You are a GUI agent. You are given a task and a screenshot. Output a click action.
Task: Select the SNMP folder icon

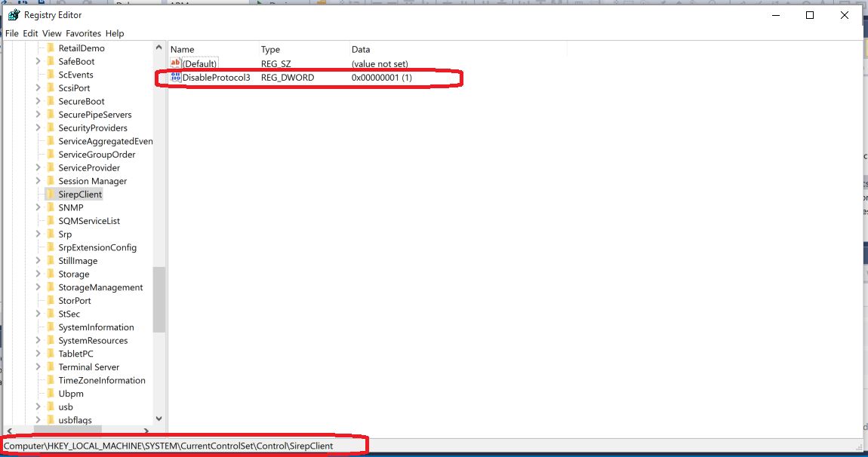click(51, 207)
